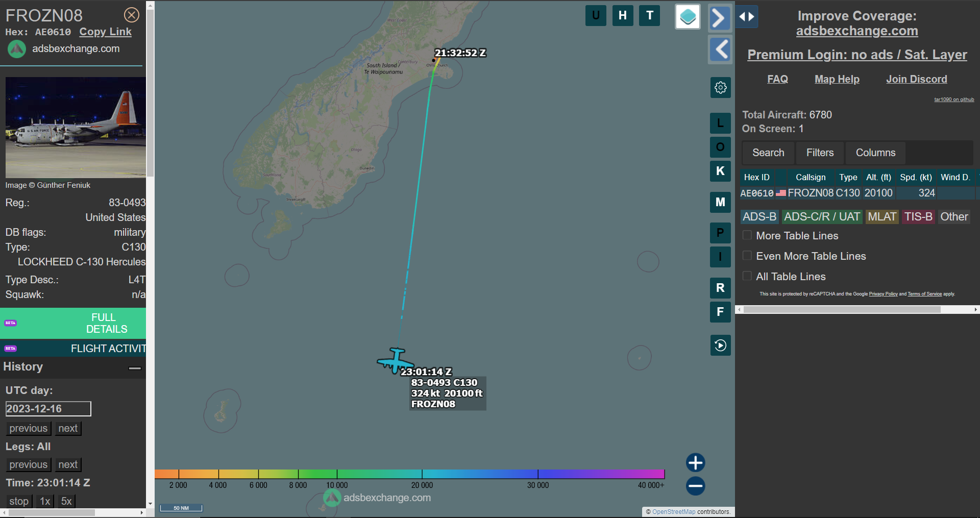The height and width of the screenshot is (518, 980).
Task: Set playback speed to 1x
Action: tap(45, 501)
